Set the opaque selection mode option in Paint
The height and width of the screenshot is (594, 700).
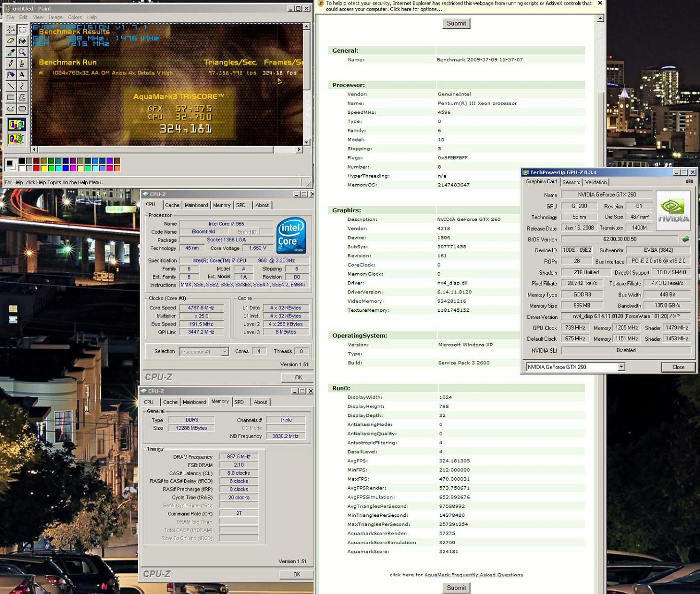(16, 124)
